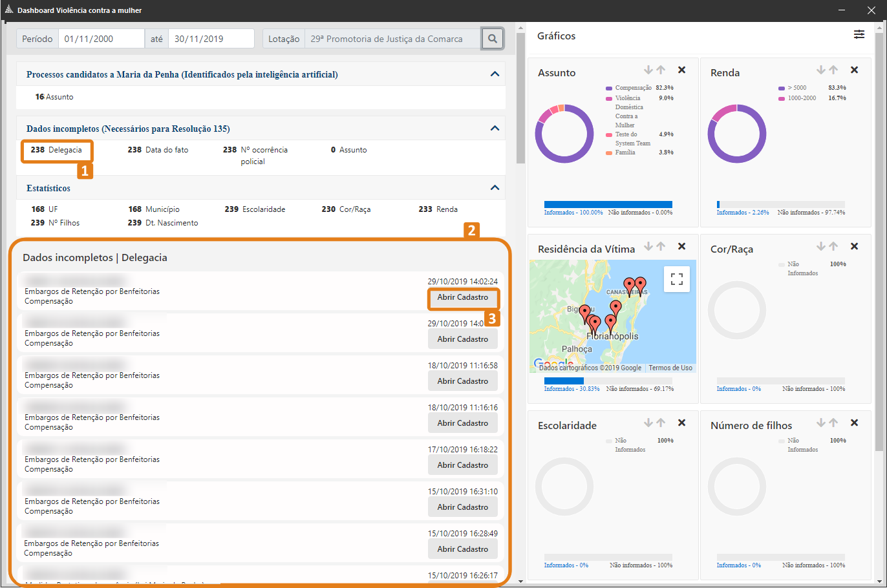887x588 pixels.
Task: Close the Cor/Raça chart card
Action: point(854,246)
